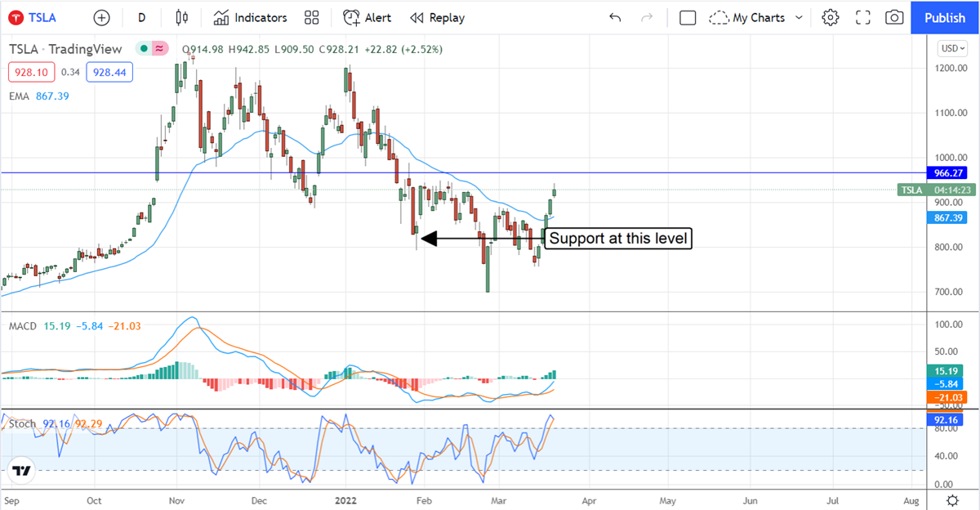Click the 867.39 EMA price axis label

click(947, 217)
